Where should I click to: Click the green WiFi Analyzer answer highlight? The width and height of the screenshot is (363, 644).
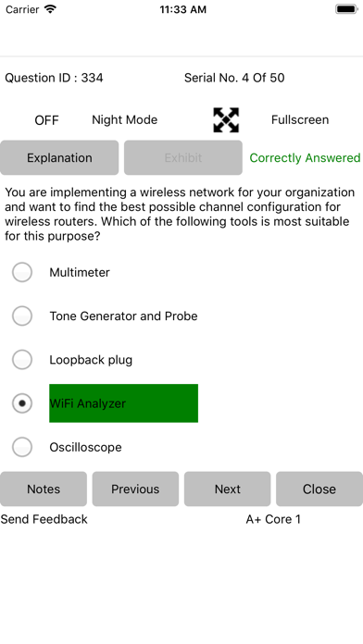click(124, 403)
